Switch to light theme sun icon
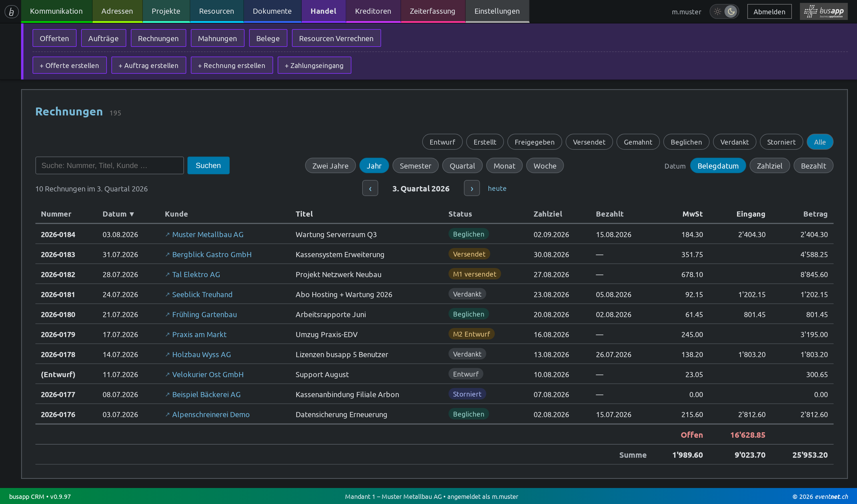The width and height of the screenshot is (857, 504). point(717,11)
